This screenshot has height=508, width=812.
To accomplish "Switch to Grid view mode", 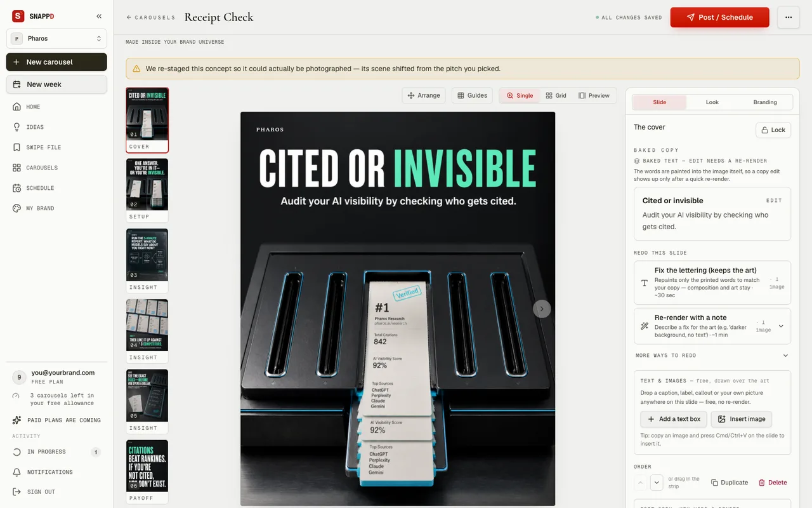I will [x=556, y=95].
